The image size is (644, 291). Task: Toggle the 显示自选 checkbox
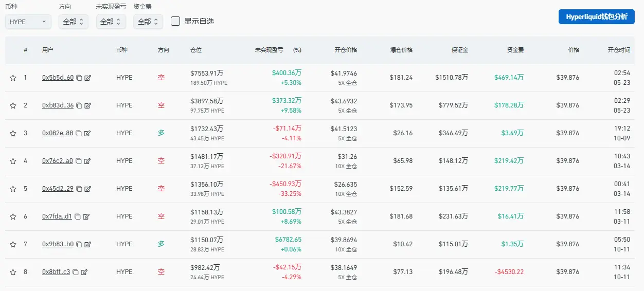click(175, 21)
